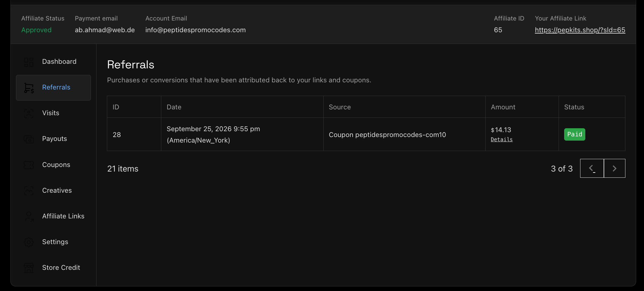Open the Store Credit page
Screen dimensions: 644x291
[x=53, y=268]
